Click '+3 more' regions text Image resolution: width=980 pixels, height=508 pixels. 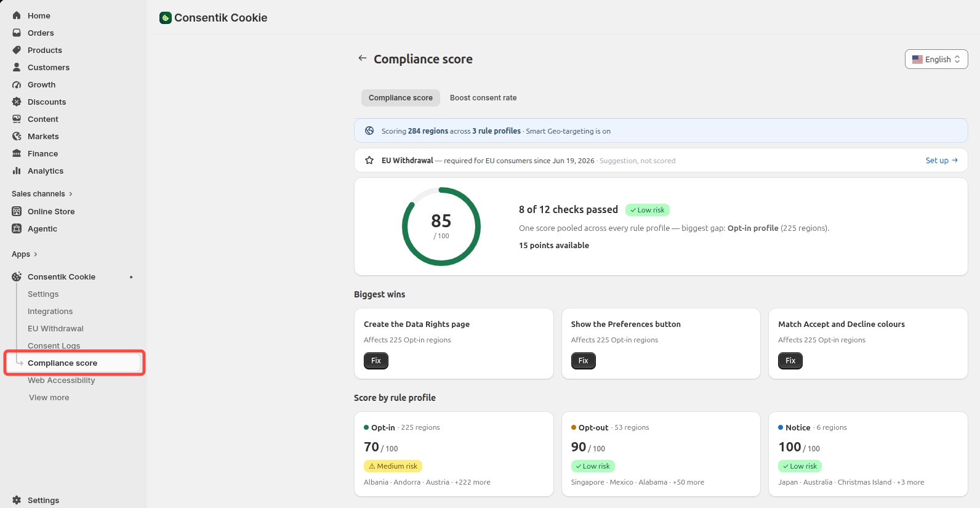[x=910, y=482]
